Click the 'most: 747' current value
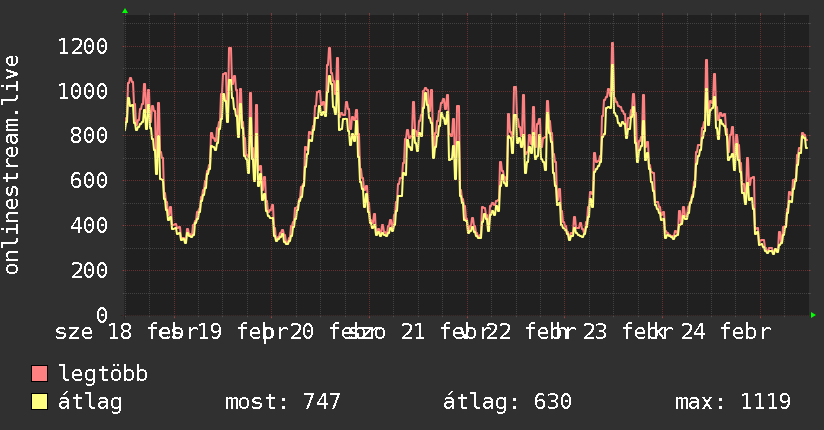The image size is (824, 430). click(285, 402)
